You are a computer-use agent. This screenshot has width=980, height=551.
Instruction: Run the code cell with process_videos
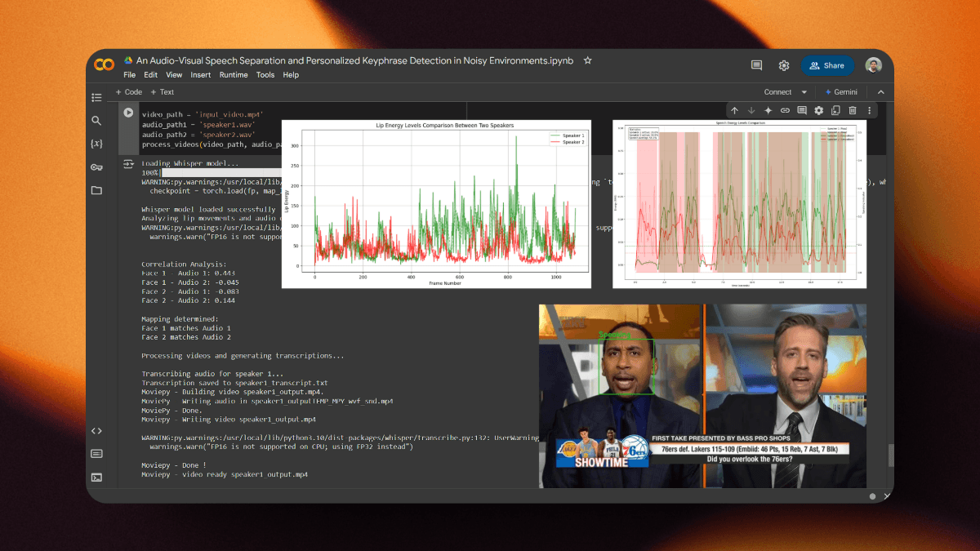128,113
